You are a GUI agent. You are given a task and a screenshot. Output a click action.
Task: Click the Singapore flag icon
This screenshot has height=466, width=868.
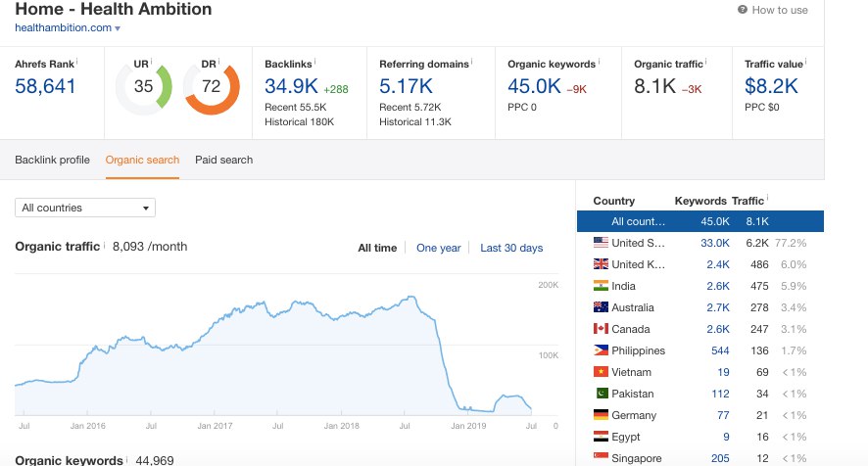(601, 457)
